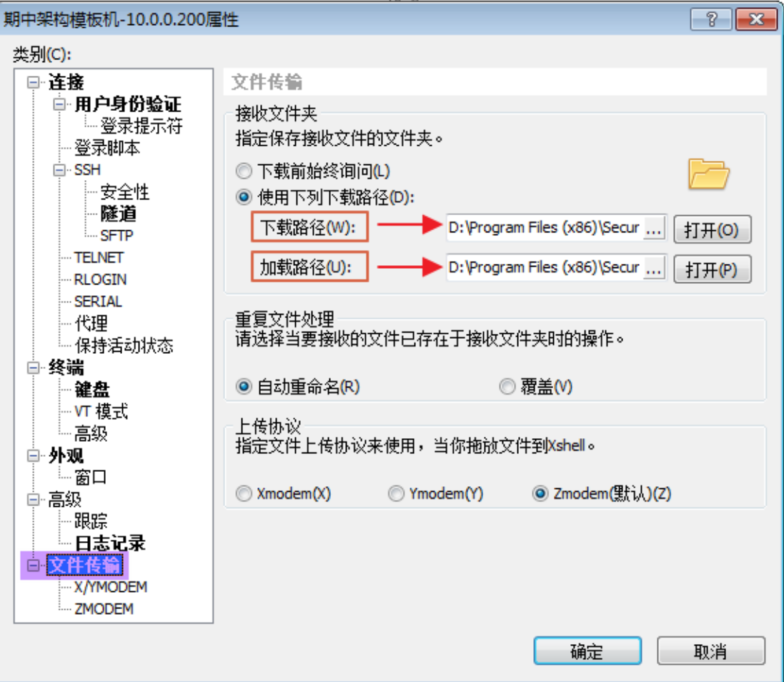Collapse the 连接 tree node
Image resolution: width=784 pixels, height=682 pixels.
33,82
